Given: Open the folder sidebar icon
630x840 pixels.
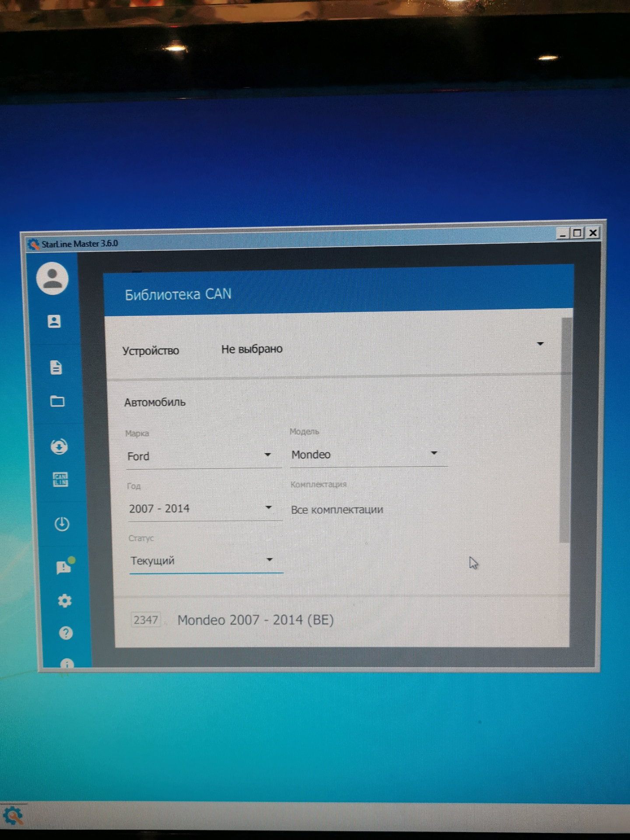Looking at the screenshot, I should (57, 401).
